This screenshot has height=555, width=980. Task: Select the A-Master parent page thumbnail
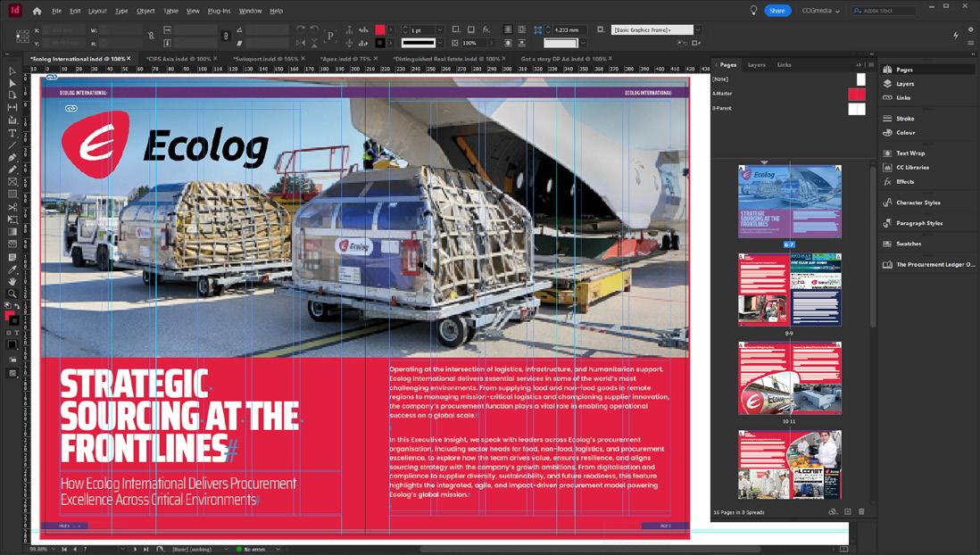pyautogui.click(x=856, y=94)
